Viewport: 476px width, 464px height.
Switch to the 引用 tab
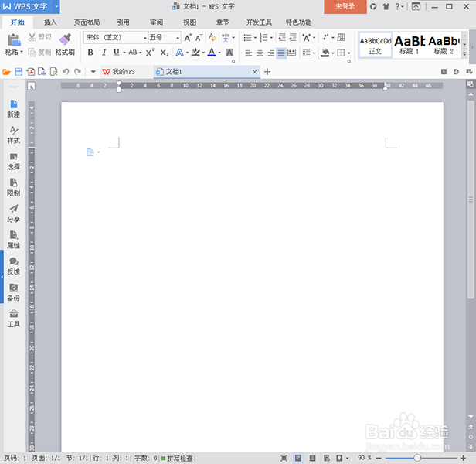[123, 22]
